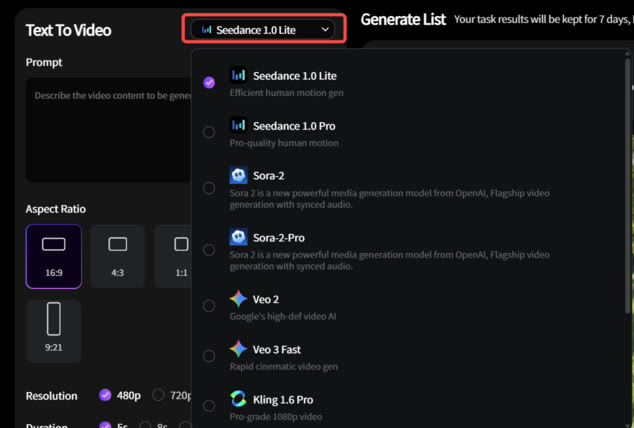Select the Sora-2-Pro radio button

[x=209, y=250]
